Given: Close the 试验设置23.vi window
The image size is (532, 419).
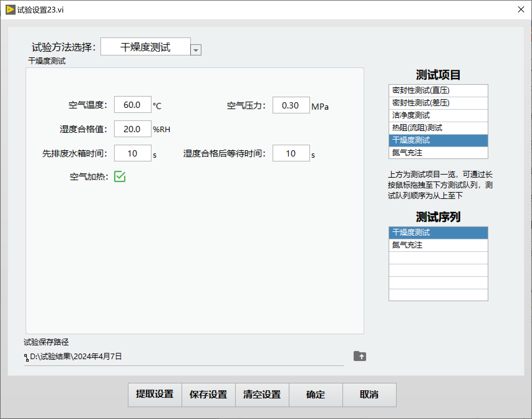Looking at the screenshot, I should tap(521, 10).
